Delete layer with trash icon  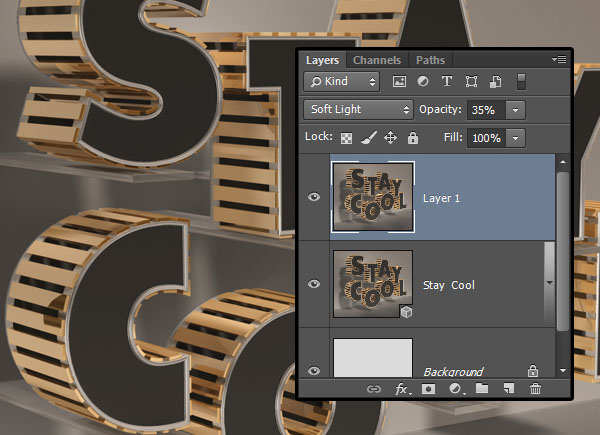click(535, 389)
